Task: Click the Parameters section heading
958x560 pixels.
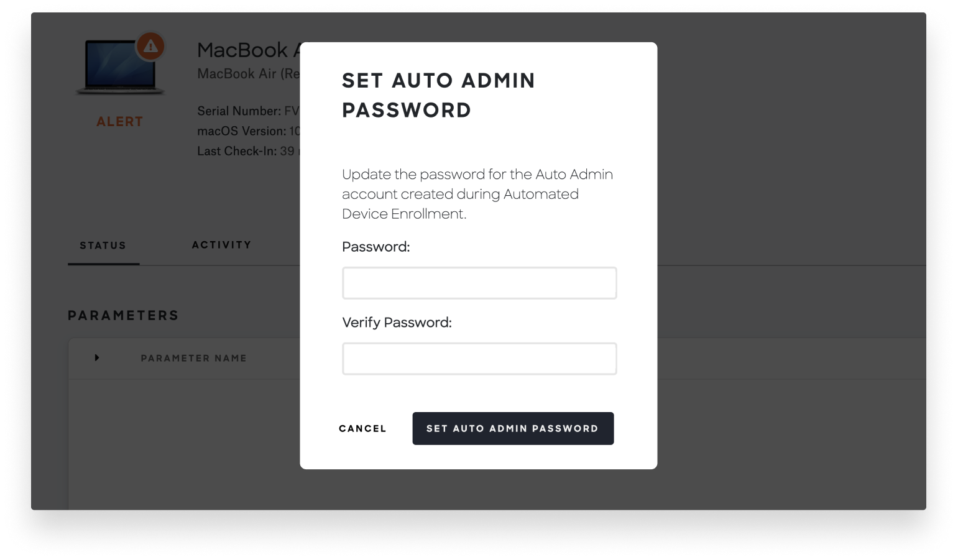Action: click(x=122, y=315)
